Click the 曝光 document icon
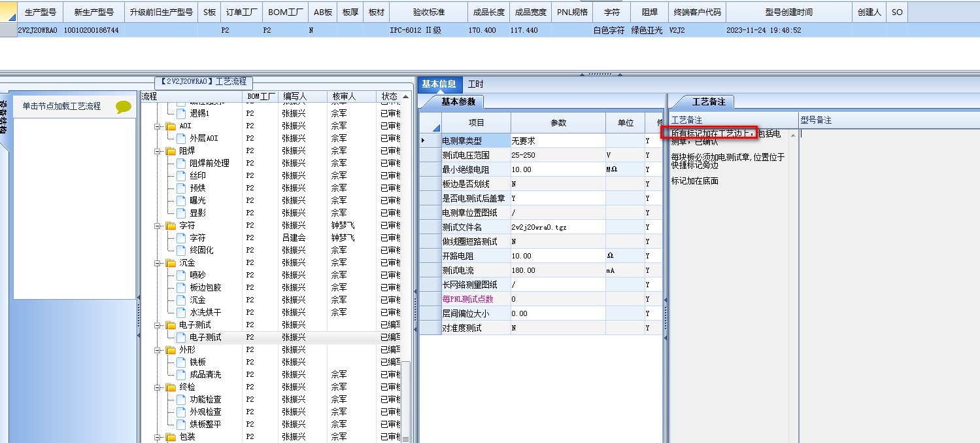Image resolution: width=980 pixels, height=443 pixels. (x=182, y=201)
